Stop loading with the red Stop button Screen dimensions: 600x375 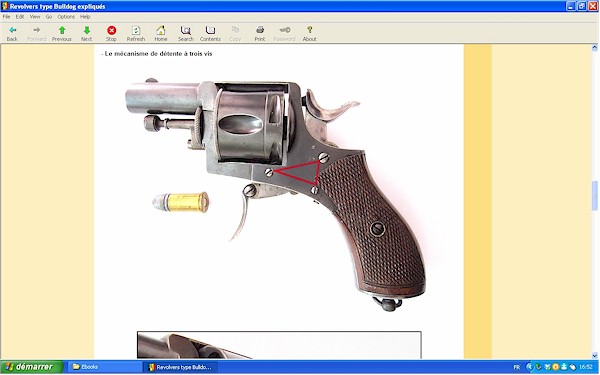111,33
